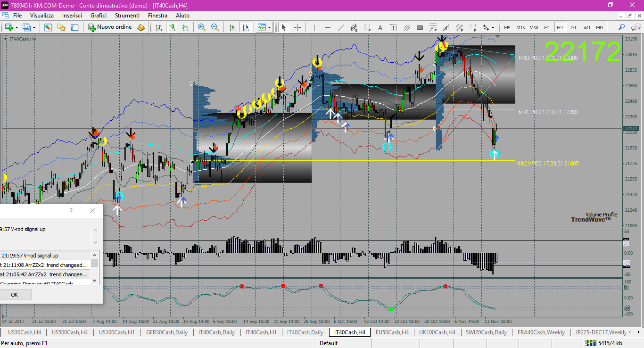Switch to H1 timeframe

pyautogui.click(x=547, y=27)
